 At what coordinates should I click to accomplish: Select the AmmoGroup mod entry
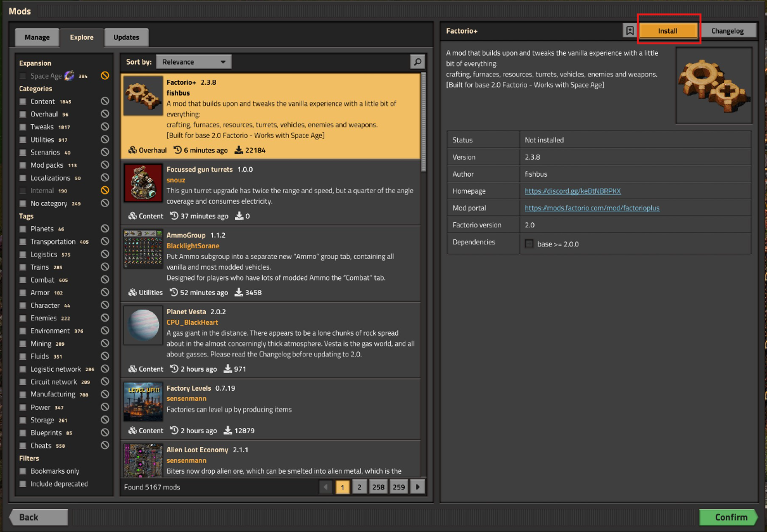270,263
